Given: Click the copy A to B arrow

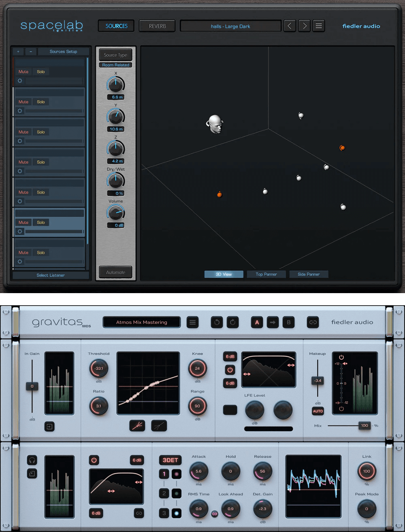Looking at the screenshot, I should point(273,322).
